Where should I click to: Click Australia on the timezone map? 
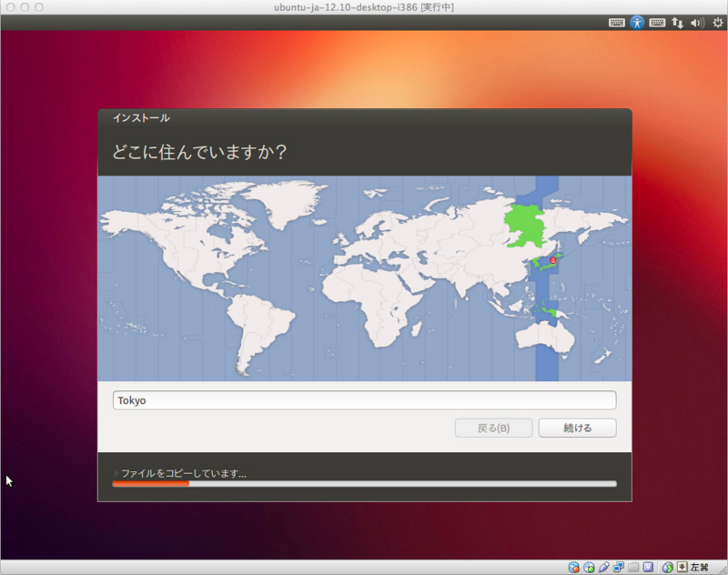(x=545, y=337)
